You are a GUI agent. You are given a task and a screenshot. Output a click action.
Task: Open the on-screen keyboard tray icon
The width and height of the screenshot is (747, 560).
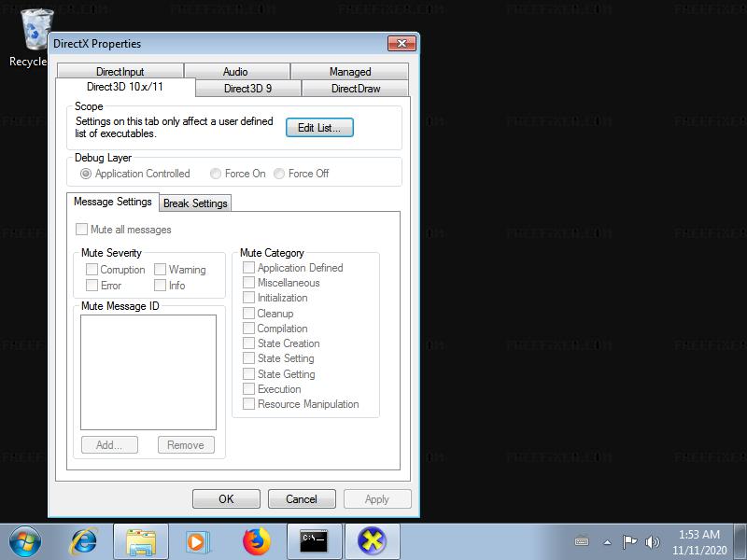pyautogui.click(x=582, y=541)
